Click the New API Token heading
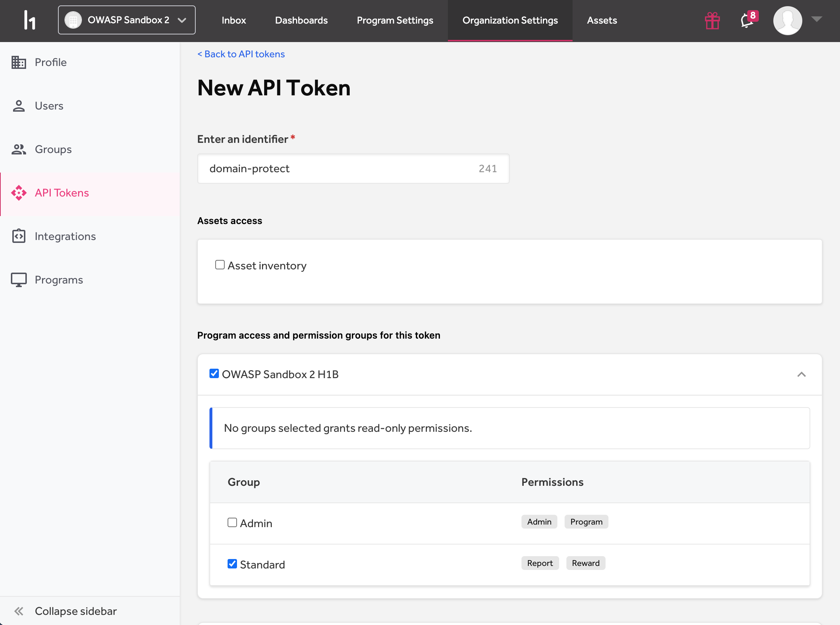 click(274, 88)
